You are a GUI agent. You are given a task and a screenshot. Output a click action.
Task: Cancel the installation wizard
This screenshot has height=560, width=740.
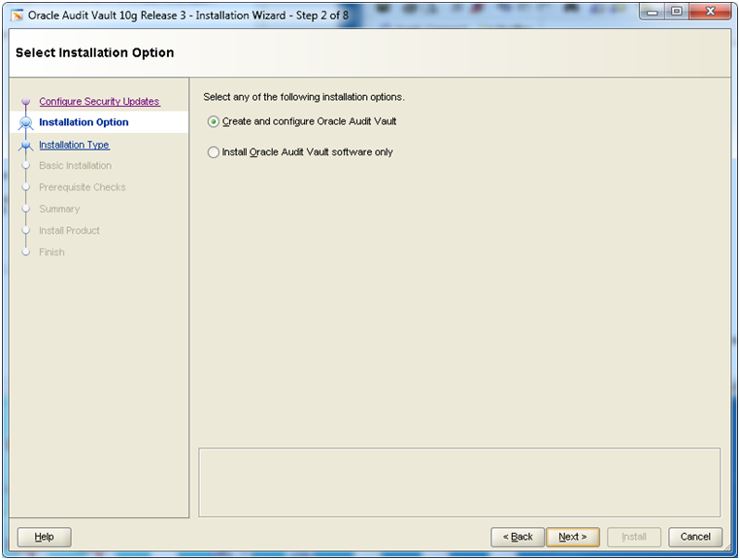pos(695,537)
